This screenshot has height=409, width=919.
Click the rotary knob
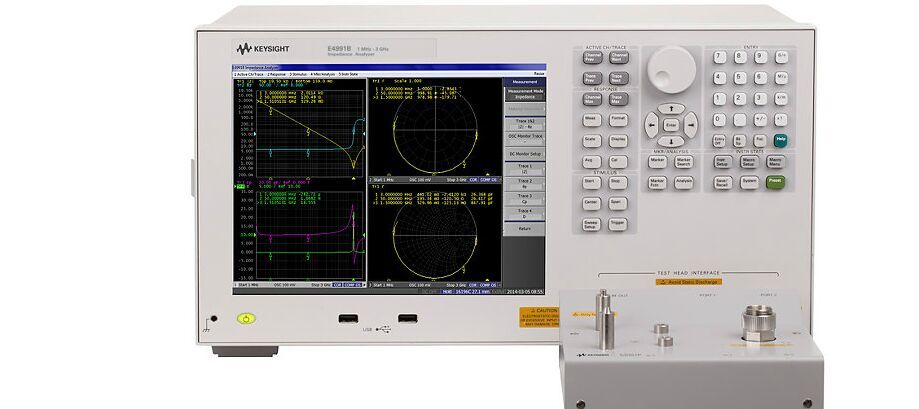coord(669,68)
